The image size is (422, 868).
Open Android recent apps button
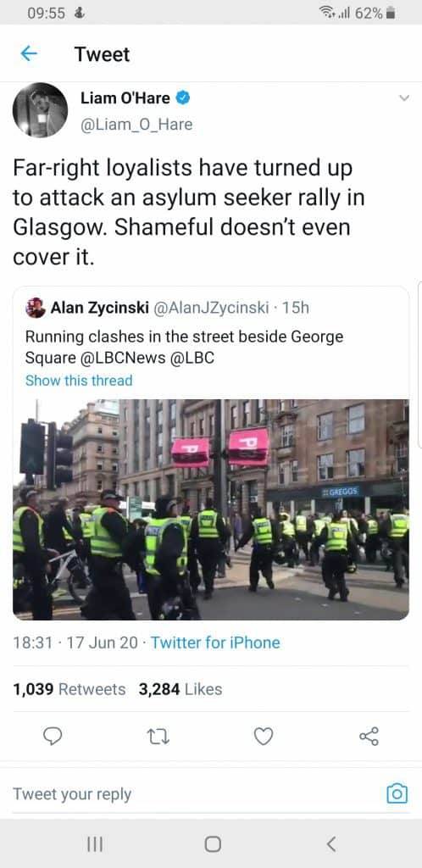[x=95, y=843]
